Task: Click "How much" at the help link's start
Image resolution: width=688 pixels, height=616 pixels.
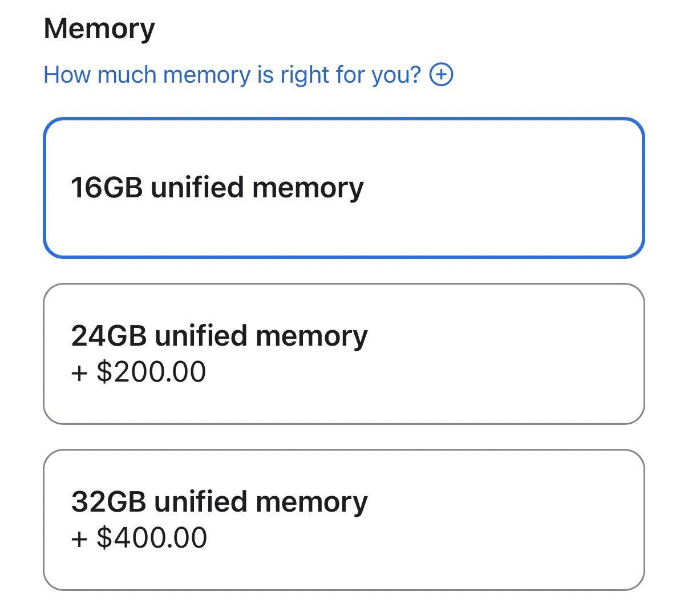Action: tap(99, 75)
